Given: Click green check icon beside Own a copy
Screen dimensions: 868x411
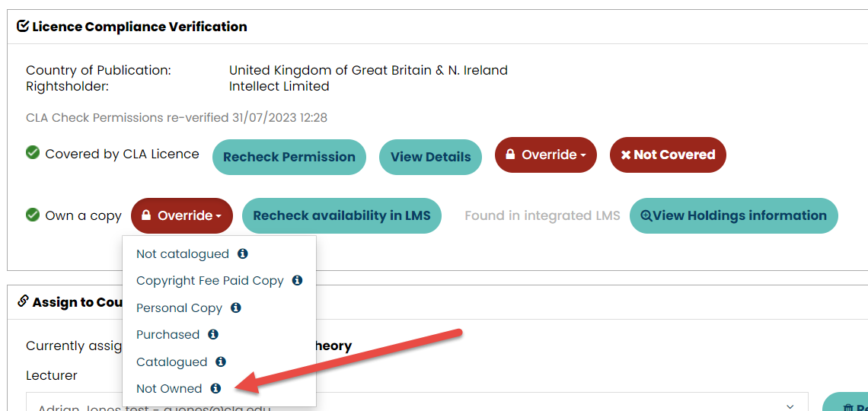Looking at the screenshot, I should click(x=33, y=215).
